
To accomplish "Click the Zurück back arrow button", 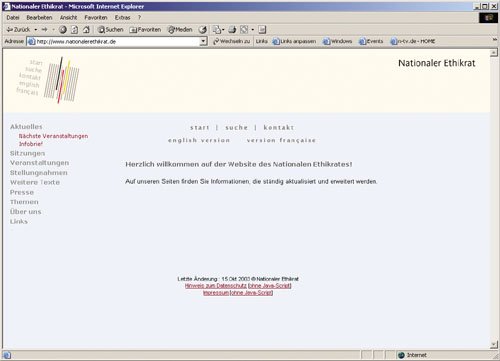I will coord(18,30).
